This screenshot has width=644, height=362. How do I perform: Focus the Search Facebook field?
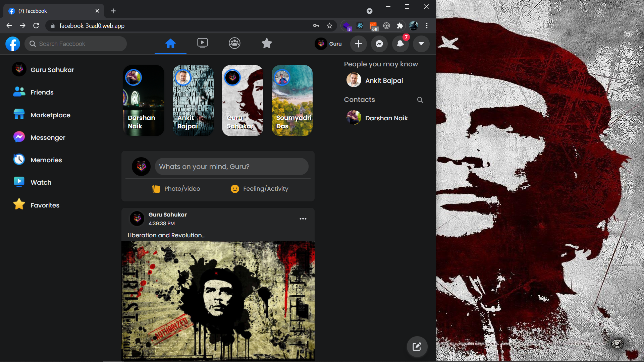tap(76, 44)
